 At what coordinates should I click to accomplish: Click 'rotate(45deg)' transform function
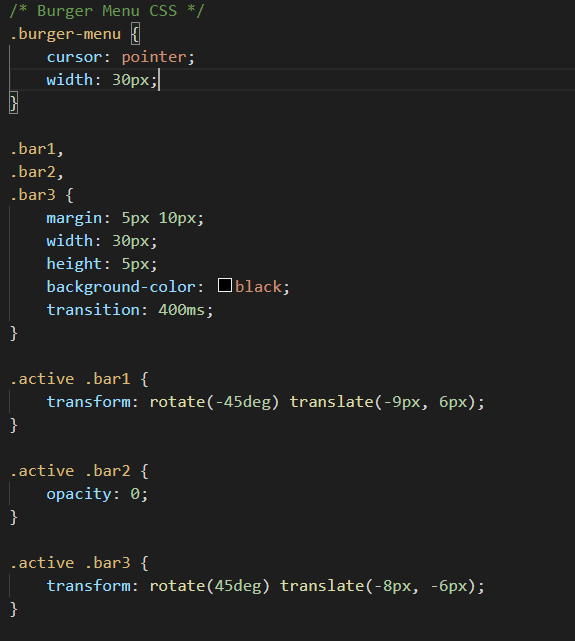coord(210,586)
